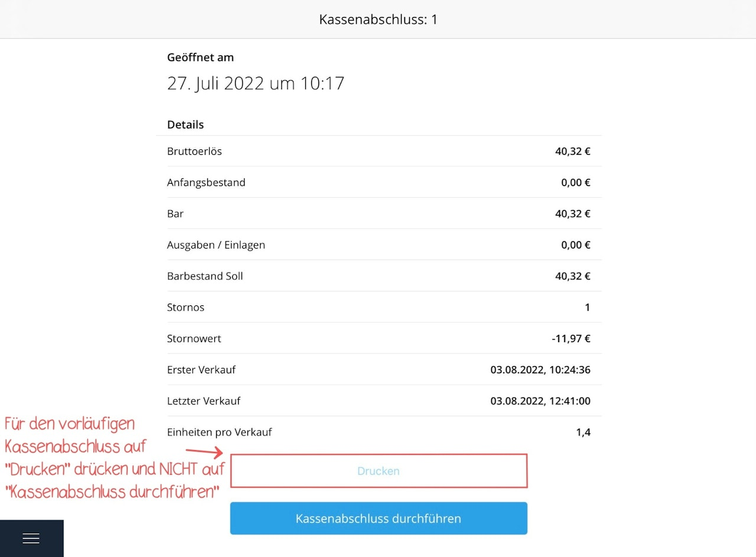Screen dimensions: 756x557
Task: Open the Stornos row
Action: click(379, 307)
